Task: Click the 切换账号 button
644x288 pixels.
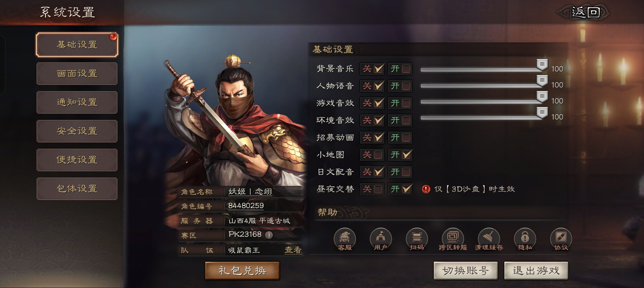Action: 466,271
